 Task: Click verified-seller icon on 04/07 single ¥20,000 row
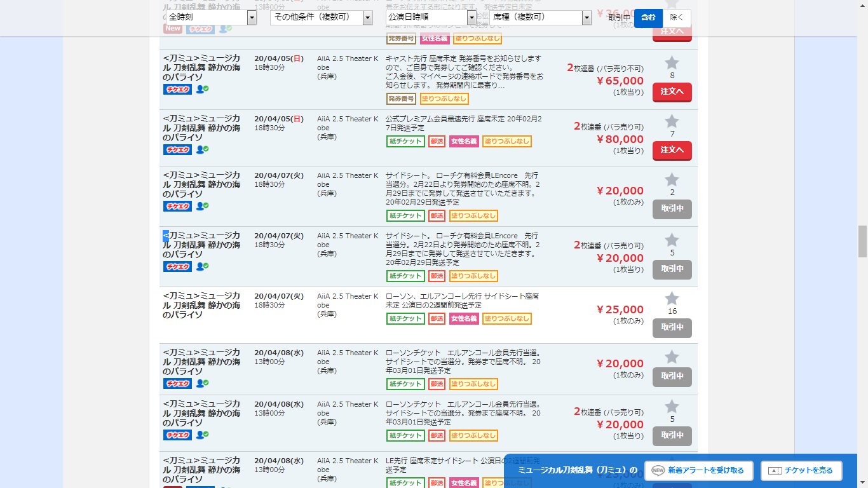coord(202,206)
